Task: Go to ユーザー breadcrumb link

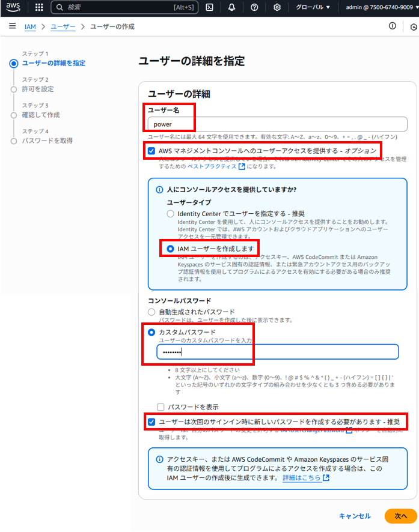Action: tap(63, 26)
